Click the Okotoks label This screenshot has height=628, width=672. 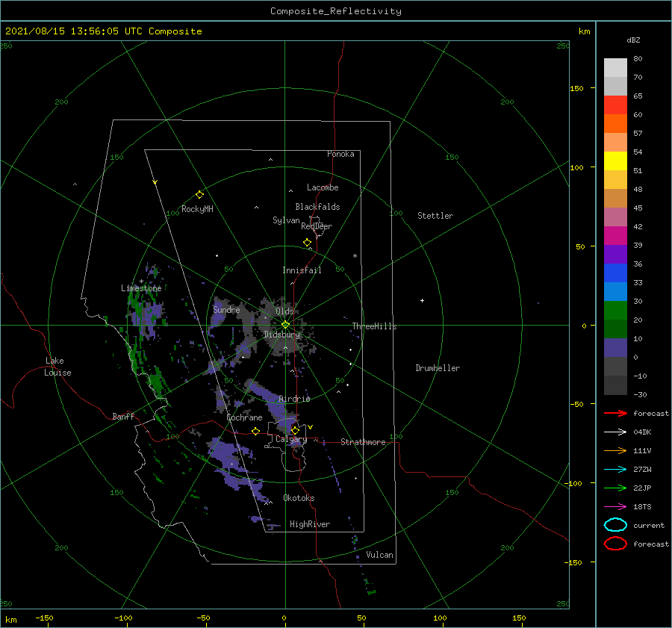click(x=299, y=498)
